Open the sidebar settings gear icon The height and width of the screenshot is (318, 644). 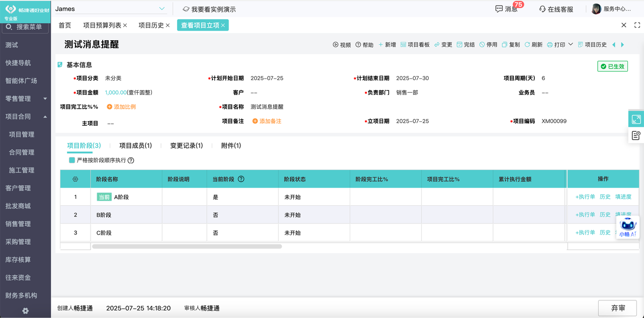(25, 311)
